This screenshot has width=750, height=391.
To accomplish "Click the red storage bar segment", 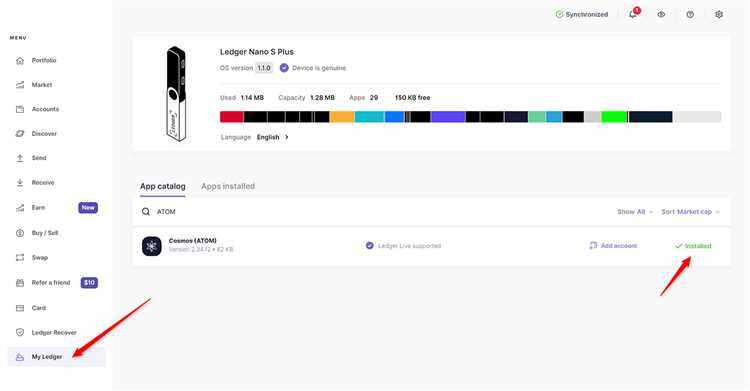I will 232,117.
